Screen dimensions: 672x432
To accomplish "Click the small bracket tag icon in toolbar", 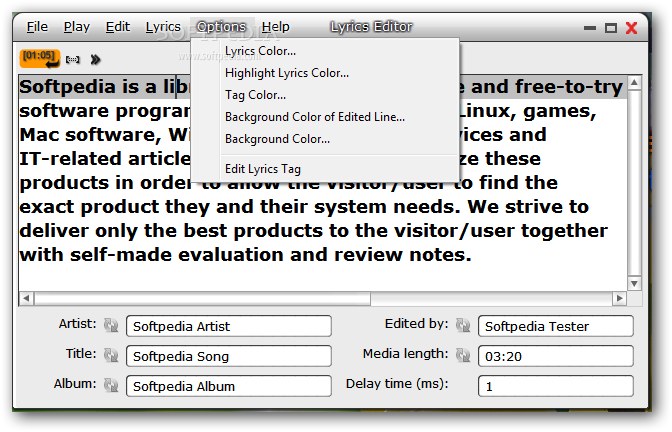I will point(72,60).
